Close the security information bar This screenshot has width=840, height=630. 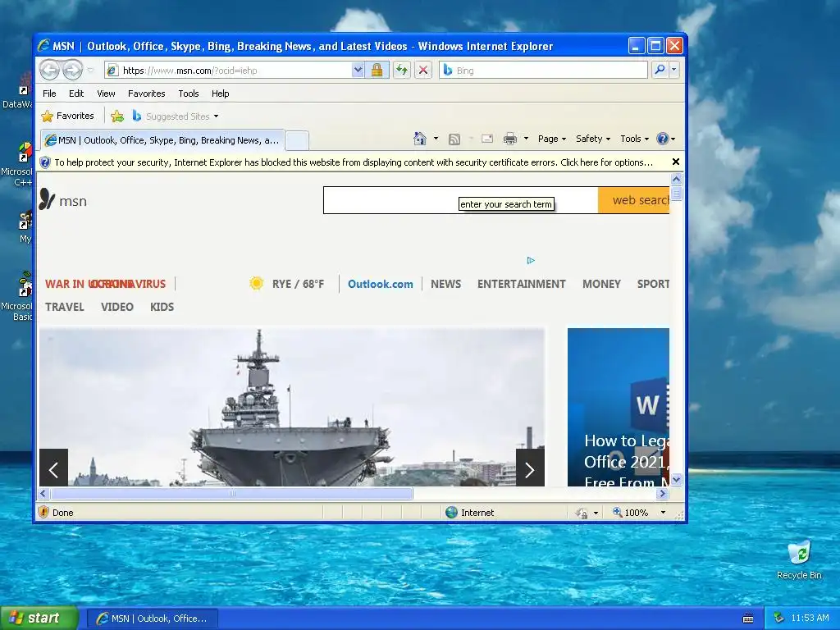pos(676,162)
